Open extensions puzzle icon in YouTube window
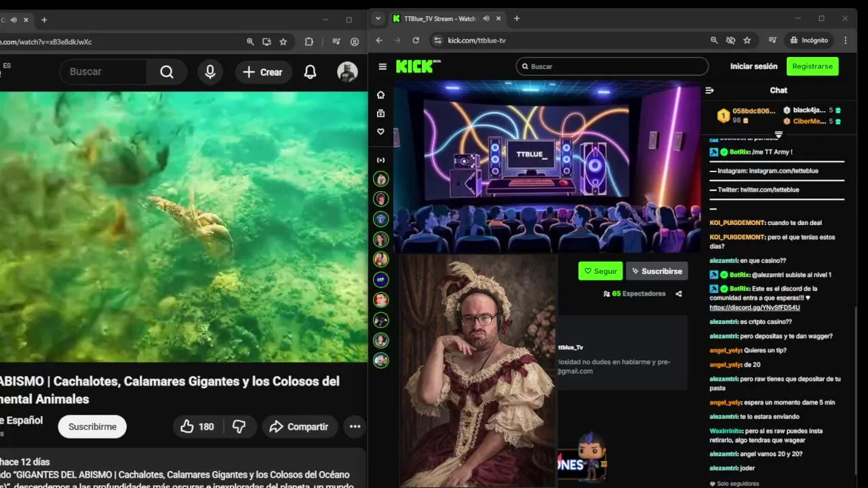Image resolution: width=868 pixels, height=488 pixels. coord(309,42)
